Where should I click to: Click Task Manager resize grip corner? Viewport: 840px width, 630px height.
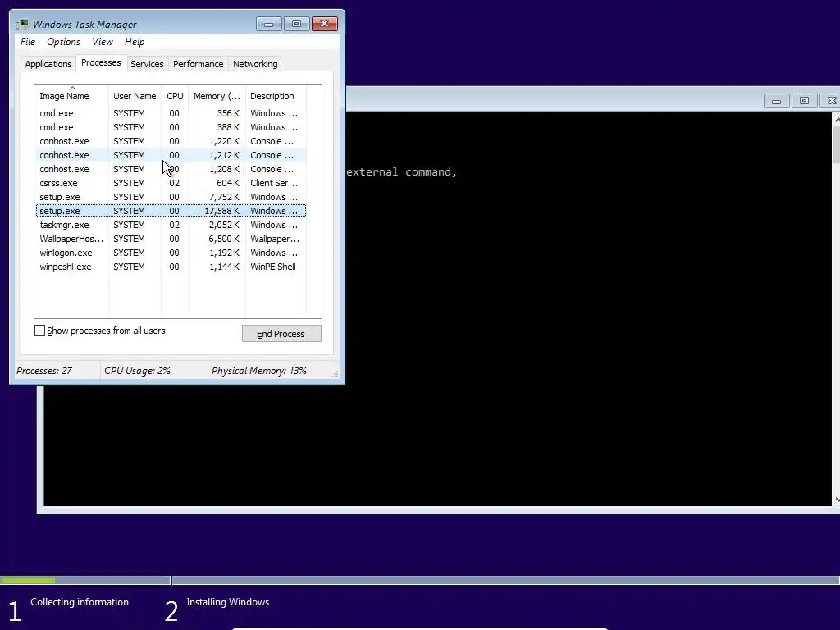335,374
